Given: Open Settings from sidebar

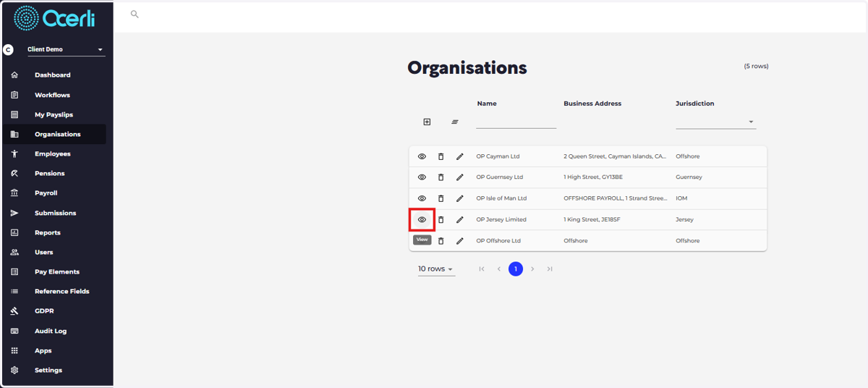Looking at the screenshot, I should pyautogui.click(x=48, y=370).
